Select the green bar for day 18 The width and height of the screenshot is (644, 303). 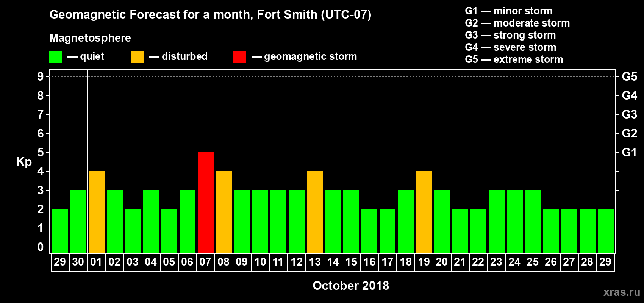[406, 222]
